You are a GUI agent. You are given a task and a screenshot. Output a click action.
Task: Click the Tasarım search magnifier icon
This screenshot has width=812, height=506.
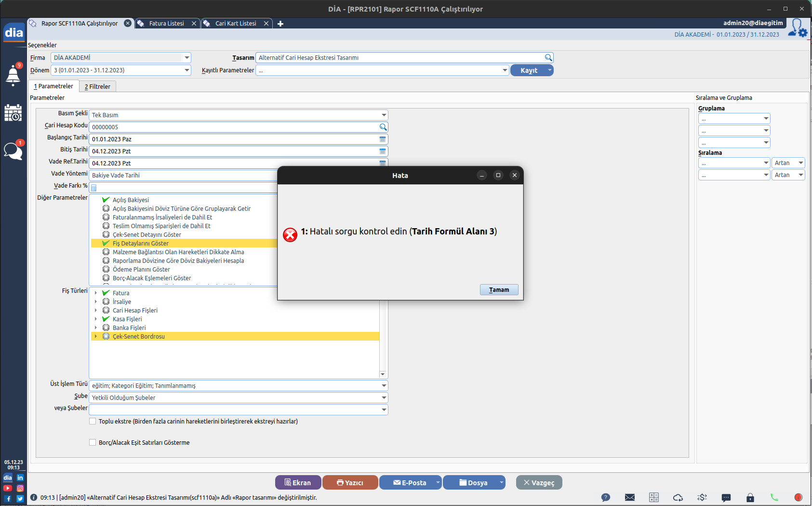[548, 58]
